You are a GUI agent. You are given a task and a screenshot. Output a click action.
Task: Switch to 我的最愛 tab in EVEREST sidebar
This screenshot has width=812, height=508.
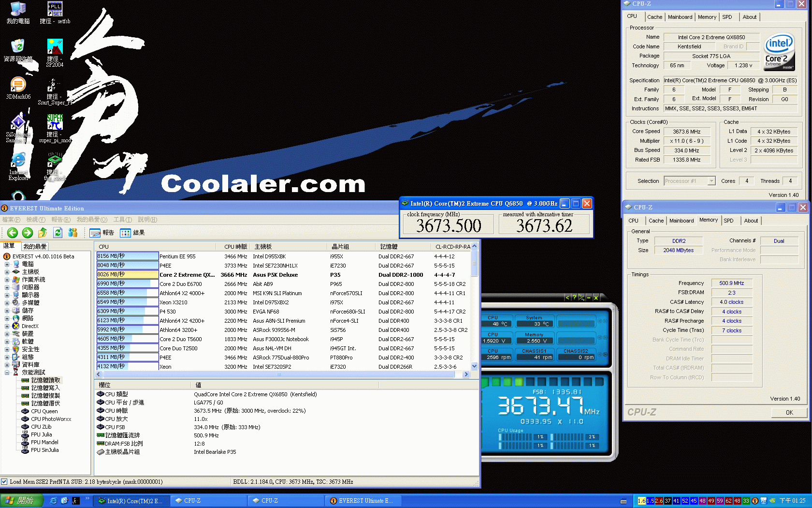pos(35,247)
